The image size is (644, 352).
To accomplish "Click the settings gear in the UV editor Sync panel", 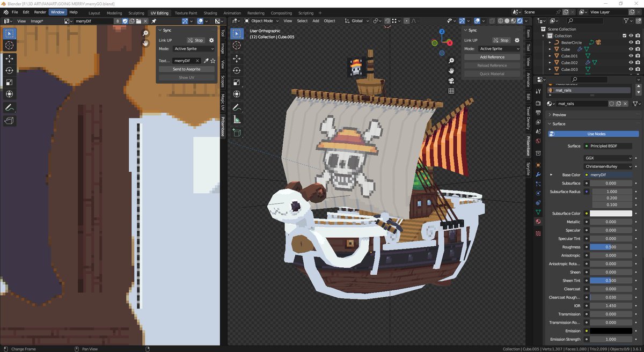I will pyautogui.click(x=211, y=40).
